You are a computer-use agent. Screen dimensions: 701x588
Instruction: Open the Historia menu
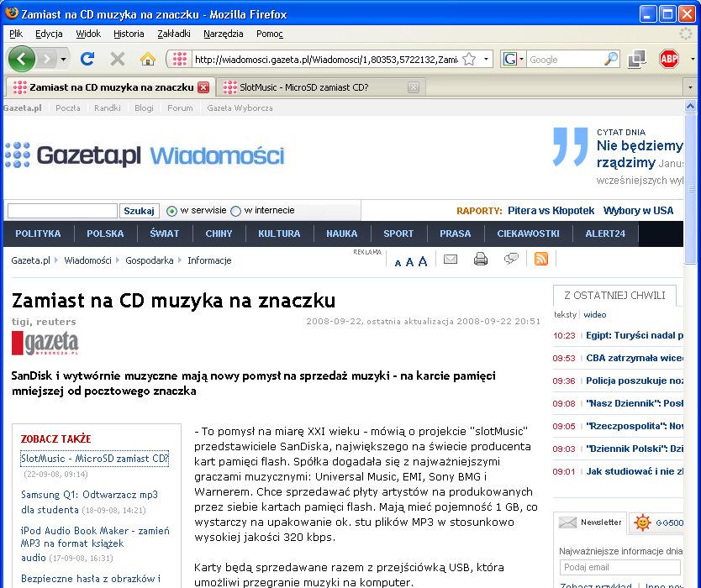(129, 34)
